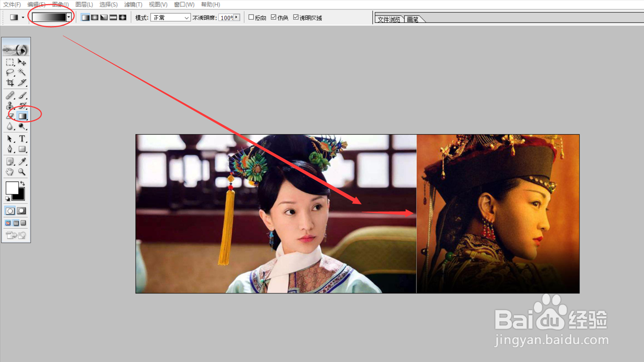Open the 编辑(E) menu
The width and height of the screenshot is (644, 362).
36,4
